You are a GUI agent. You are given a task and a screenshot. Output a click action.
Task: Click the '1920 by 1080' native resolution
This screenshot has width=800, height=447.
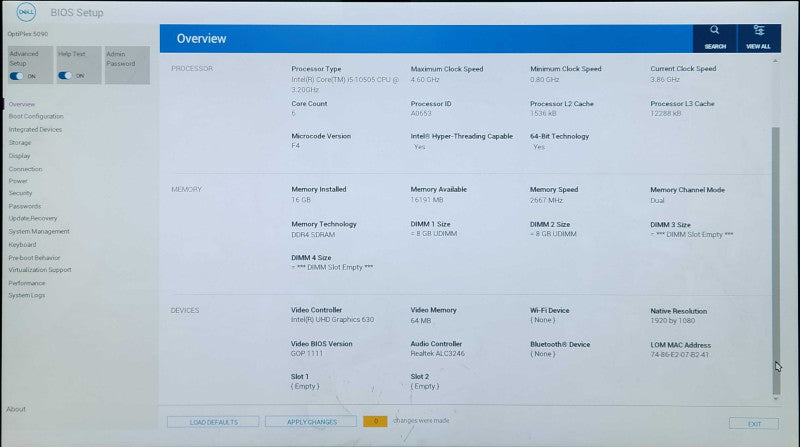pyautogui.click(x=672, y=321)
